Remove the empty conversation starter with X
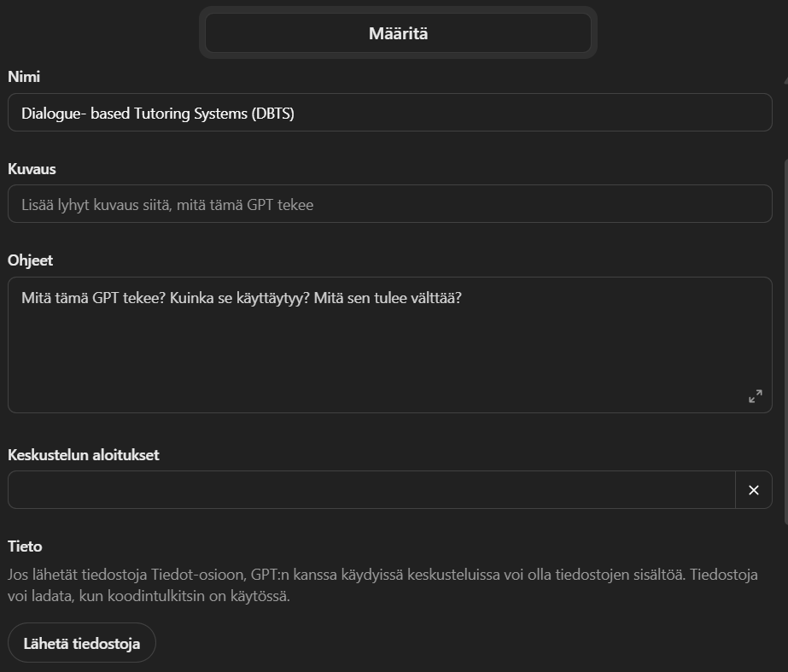 pos(753,490)
